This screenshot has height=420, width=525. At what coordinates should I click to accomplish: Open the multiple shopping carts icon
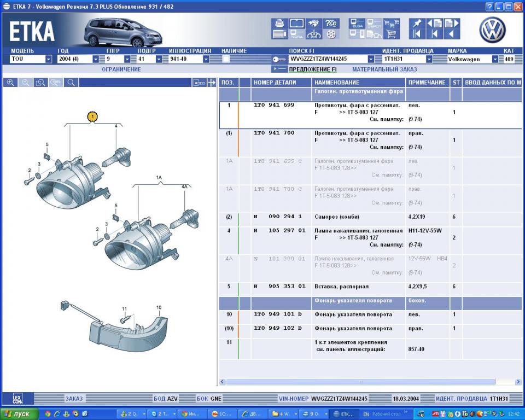tap(392, 23)
